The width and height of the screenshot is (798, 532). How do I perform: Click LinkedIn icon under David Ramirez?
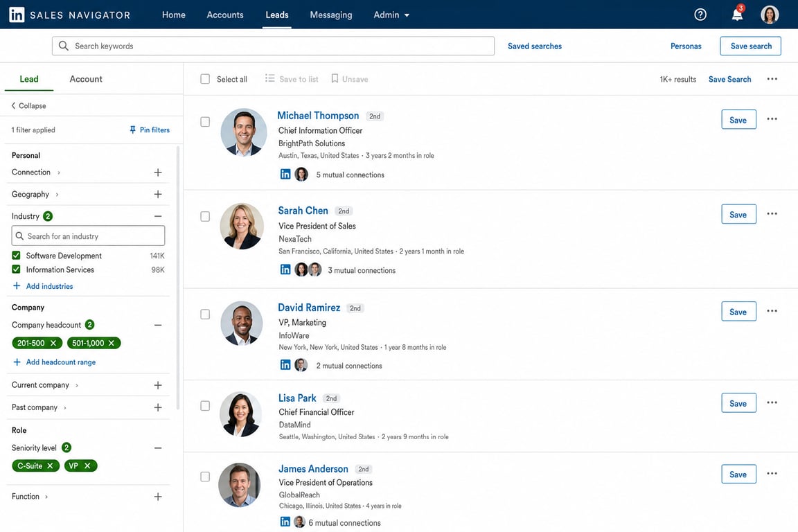(x=285, y=364)
